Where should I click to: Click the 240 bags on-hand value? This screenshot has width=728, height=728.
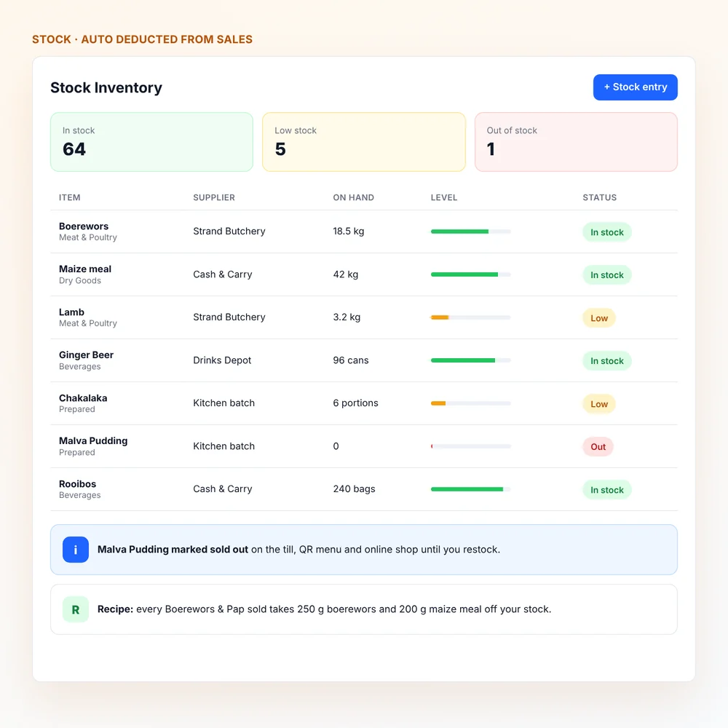pyautogui.click(x=354, y=489)
